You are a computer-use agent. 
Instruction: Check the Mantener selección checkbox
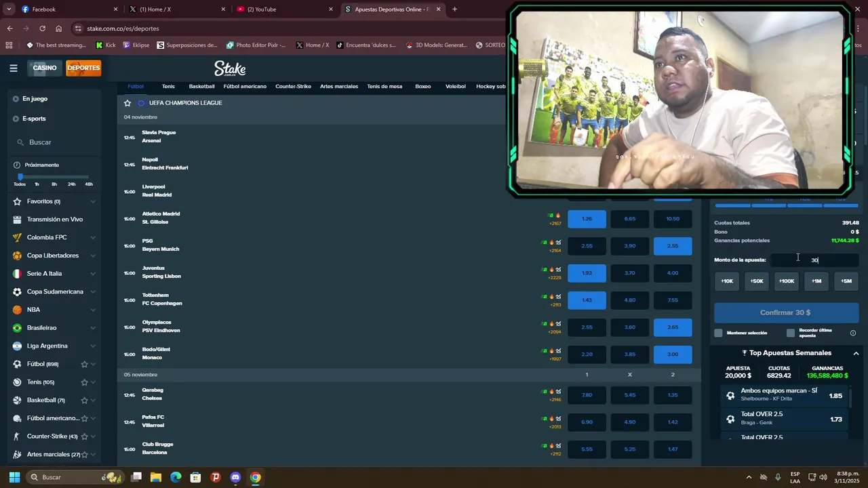coord(719,333)
